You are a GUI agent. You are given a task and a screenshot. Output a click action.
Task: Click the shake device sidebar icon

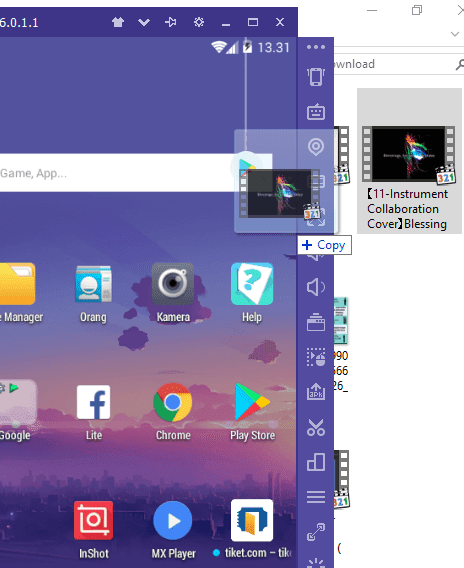click(x=316, y=76)
